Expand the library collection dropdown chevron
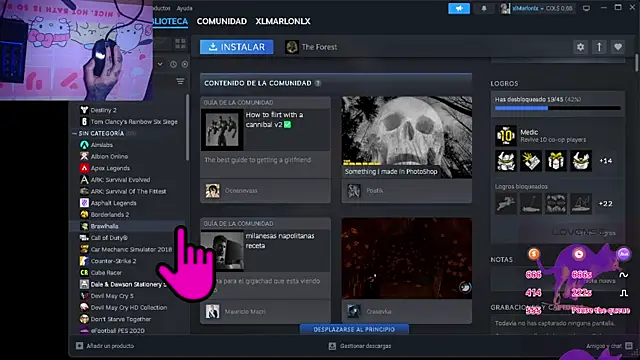Viewport: 640px width, 360px height. [160, 64]
